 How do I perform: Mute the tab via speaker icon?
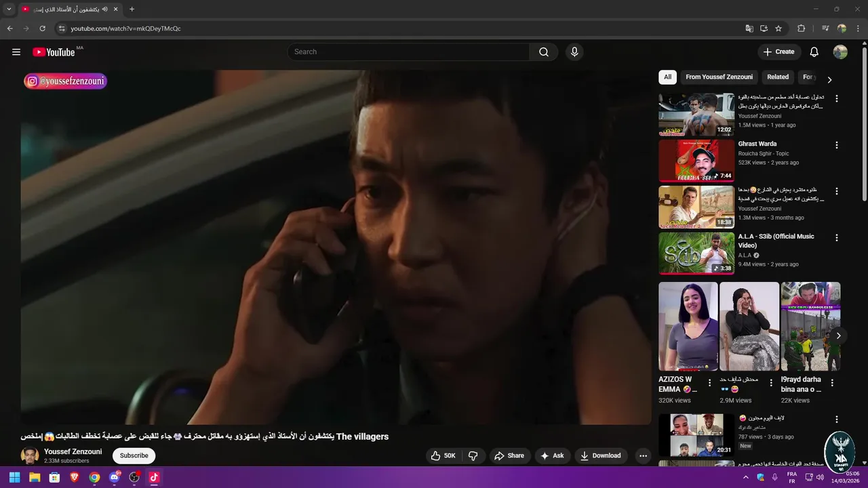click(x=104, y=9)
